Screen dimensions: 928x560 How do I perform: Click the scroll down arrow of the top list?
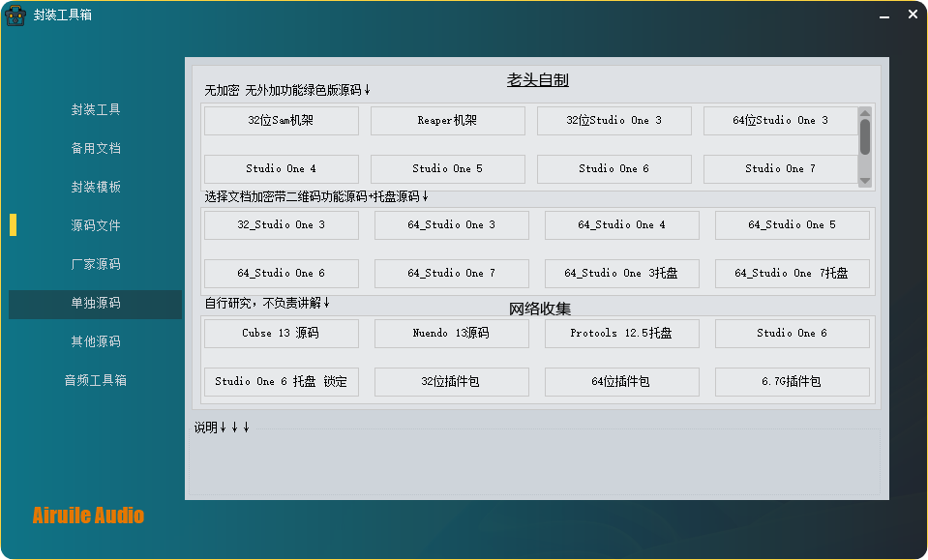pyautogui.click(x=865, y=181)
